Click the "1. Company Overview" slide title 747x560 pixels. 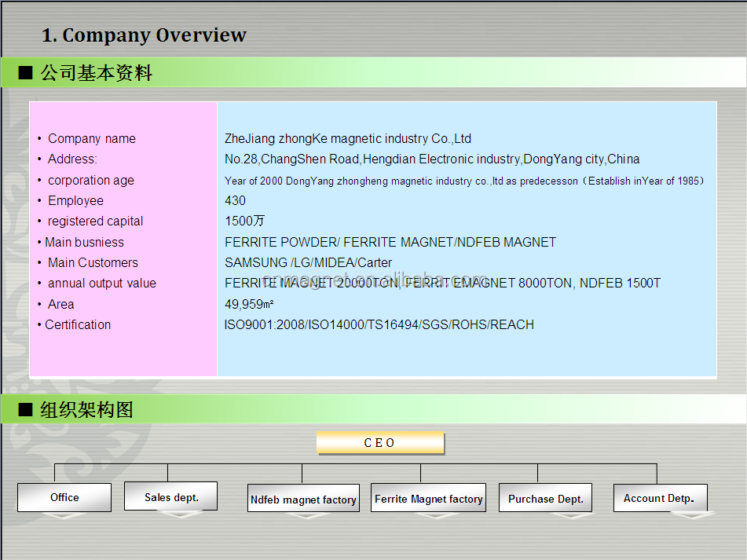[x=144, y=35]
